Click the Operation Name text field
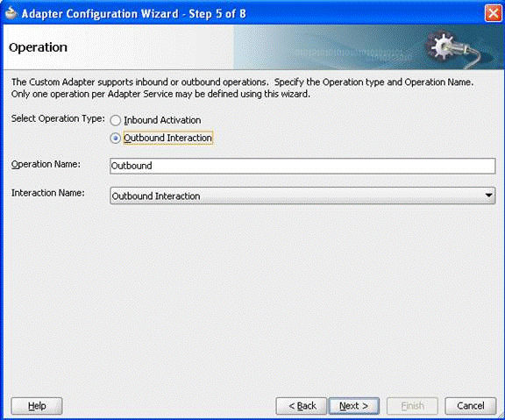Viewport: 505px width, 420px height. pyautogui.click(x=302, y=166)
